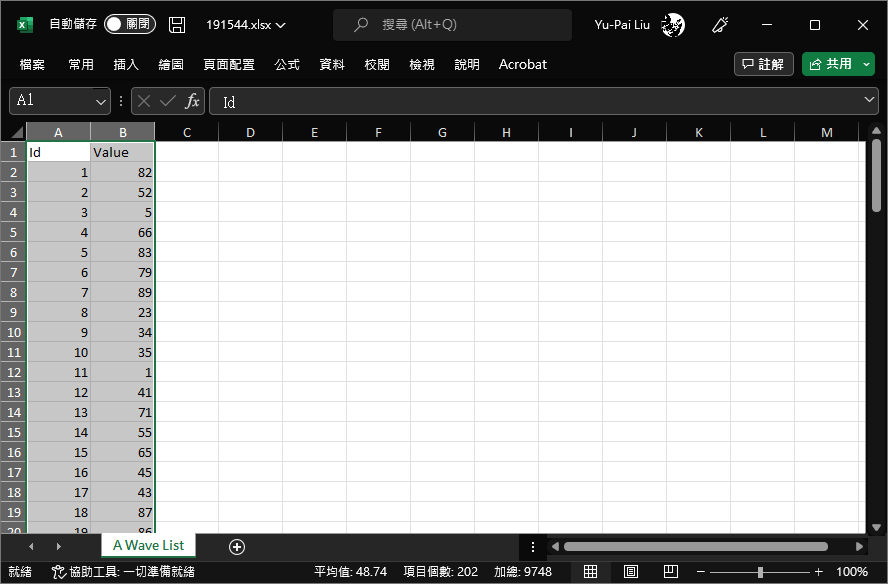
Task: Click cell B19 with value 87
Action: click(122, 512)
